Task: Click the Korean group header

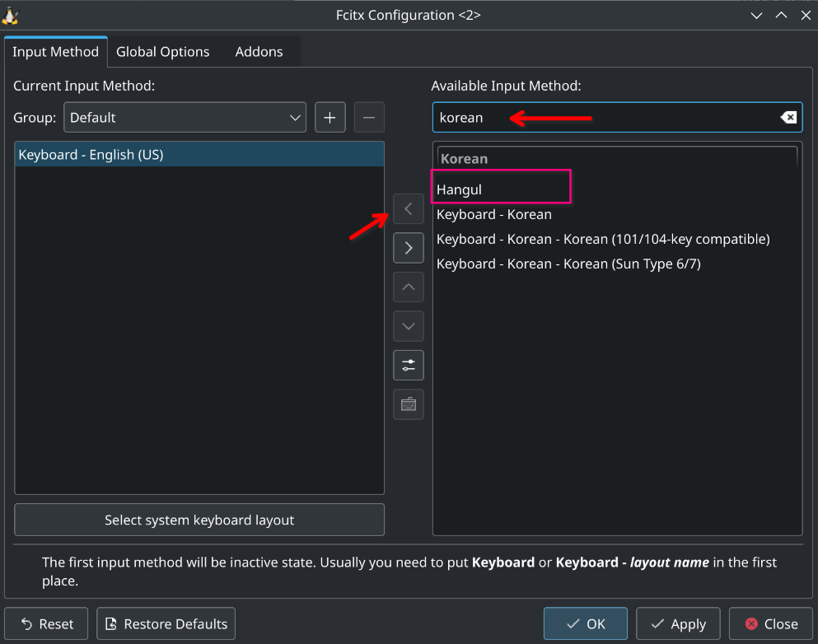Action: click(617, 158)
